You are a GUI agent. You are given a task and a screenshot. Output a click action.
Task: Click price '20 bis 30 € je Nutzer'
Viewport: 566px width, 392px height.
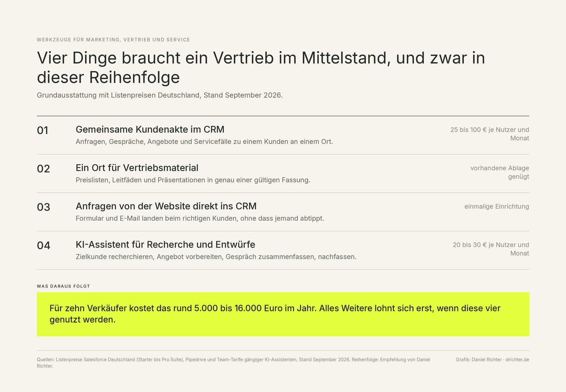pyautogui.click(x=491, y=249)
